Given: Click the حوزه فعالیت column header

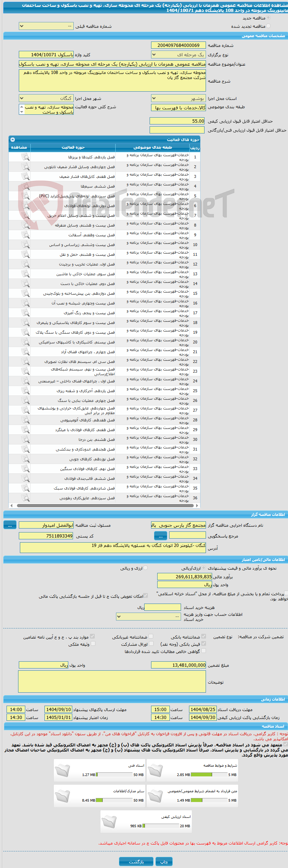Looking at the screenshot, I should click(73, 147).
